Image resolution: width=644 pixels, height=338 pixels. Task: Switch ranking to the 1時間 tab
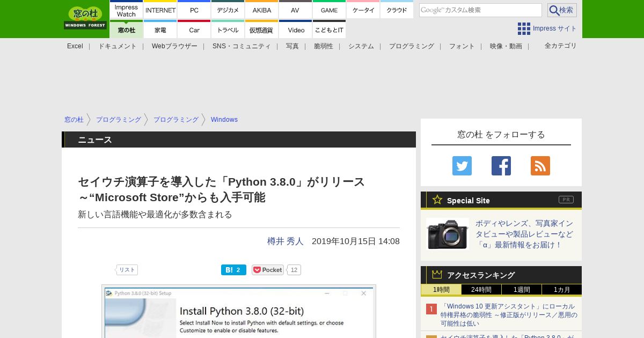[x=441, y=290]
